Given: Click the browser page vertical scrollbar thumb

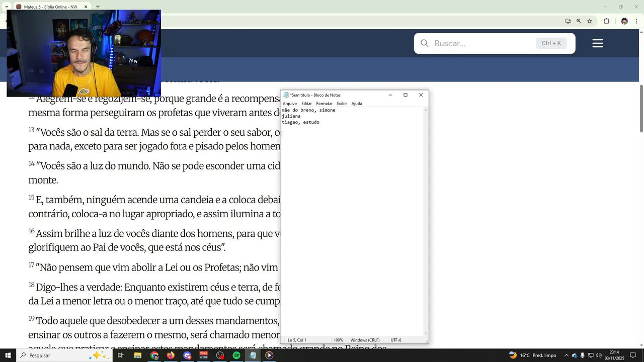Looking at the screenshot, I should click(x=641, y=108).
